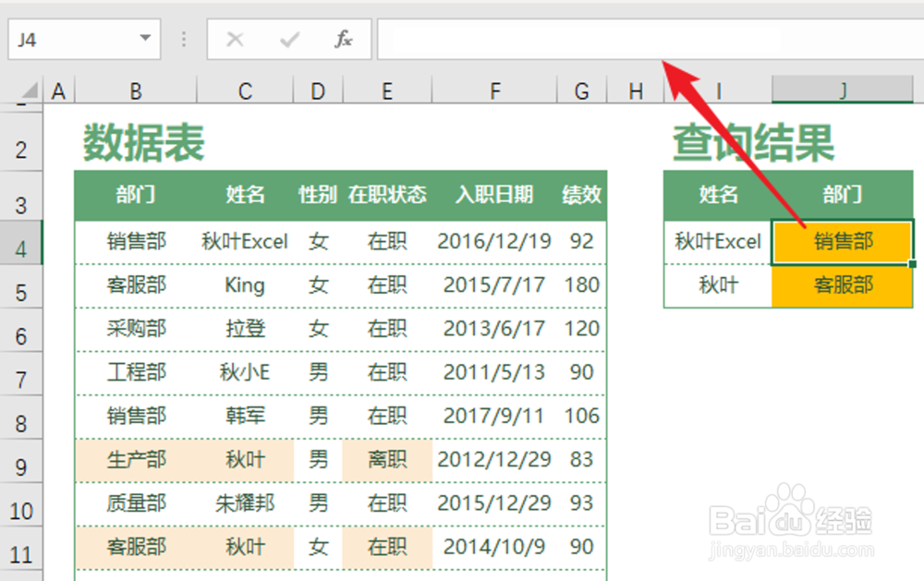Select the cell containing 工程部
924x581 pixels.
point(136,372)
